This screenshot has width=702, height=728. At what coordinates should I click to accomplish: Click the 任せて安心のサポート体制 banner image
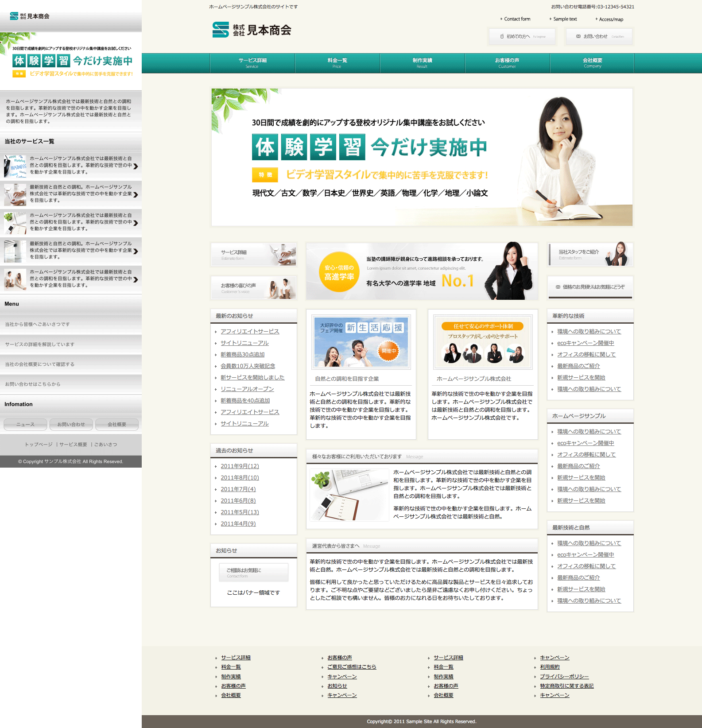482,342
